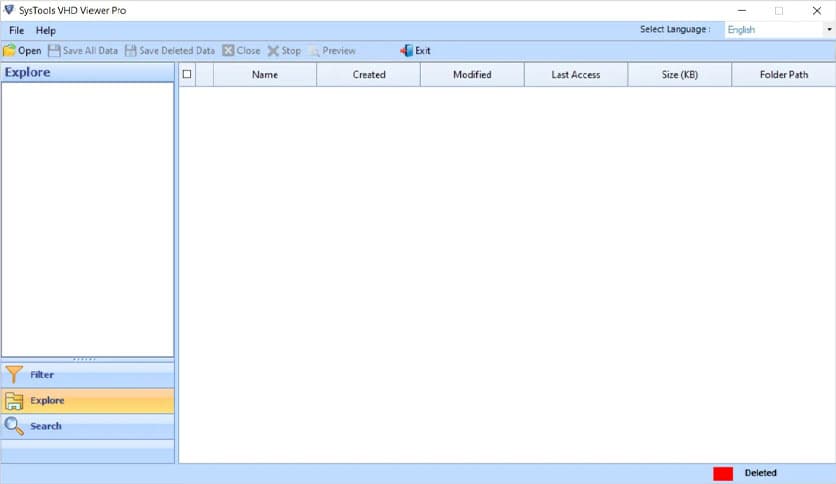Click the panel splitter grip above Filter

(x=84, y=359)
